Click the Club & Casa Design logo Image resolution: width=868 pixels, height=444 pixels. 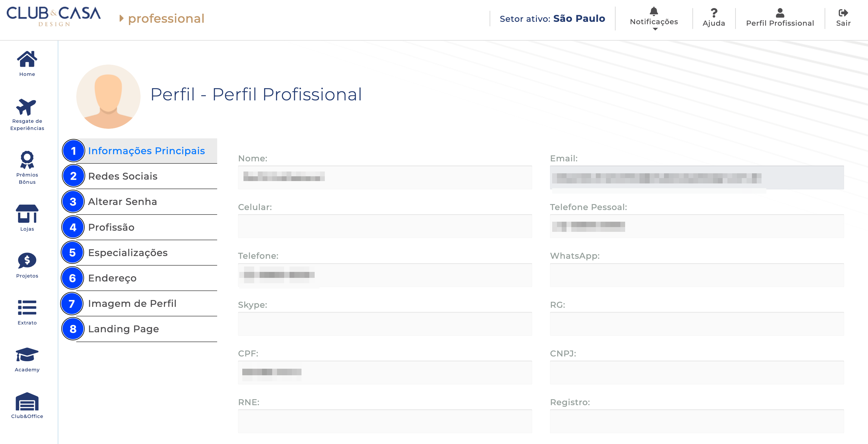point(54,16)
